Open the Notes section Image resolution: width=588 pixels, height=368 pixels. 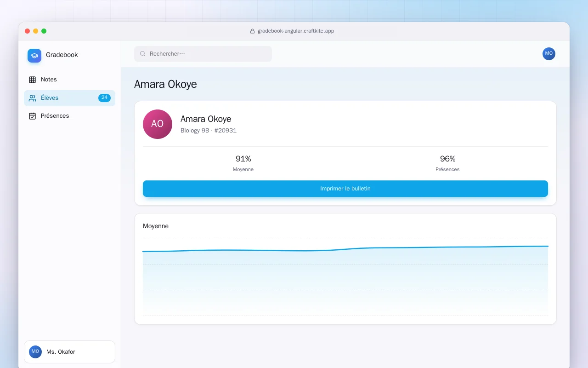tap(69, 80)
